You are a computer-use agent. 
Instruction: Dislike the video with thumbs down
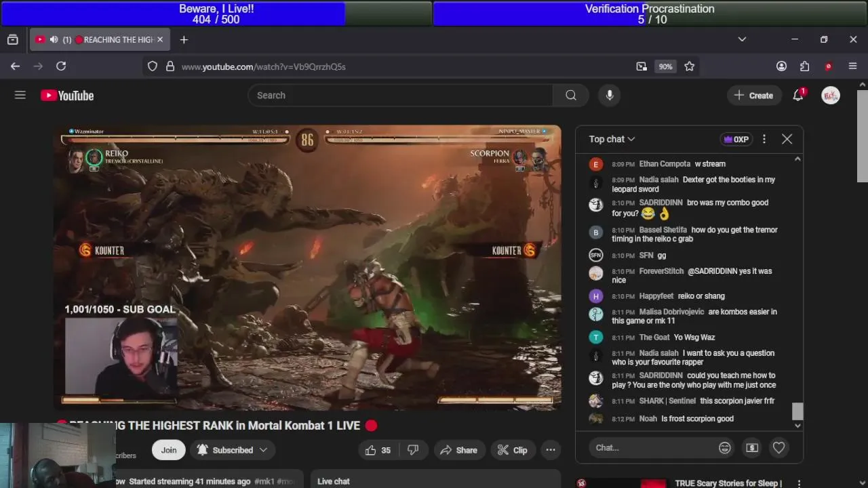413,450
